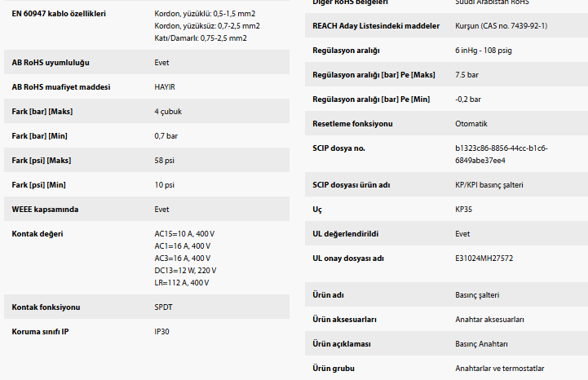This screenshot has width=588, height=380.
Task: Select the Ürün grubu value Anahtarlar ve termostatlar
Action: (499, 369)
